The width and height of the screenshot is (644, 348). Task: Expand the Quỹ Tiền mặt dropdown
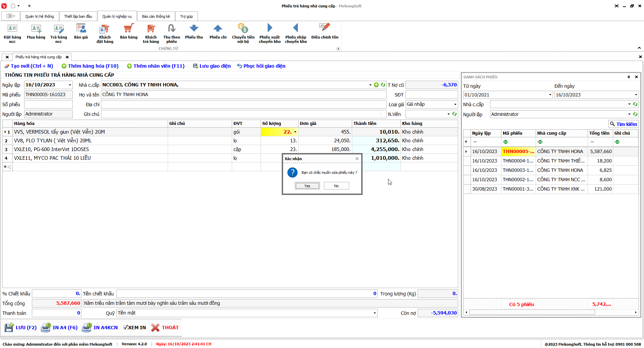374,313
